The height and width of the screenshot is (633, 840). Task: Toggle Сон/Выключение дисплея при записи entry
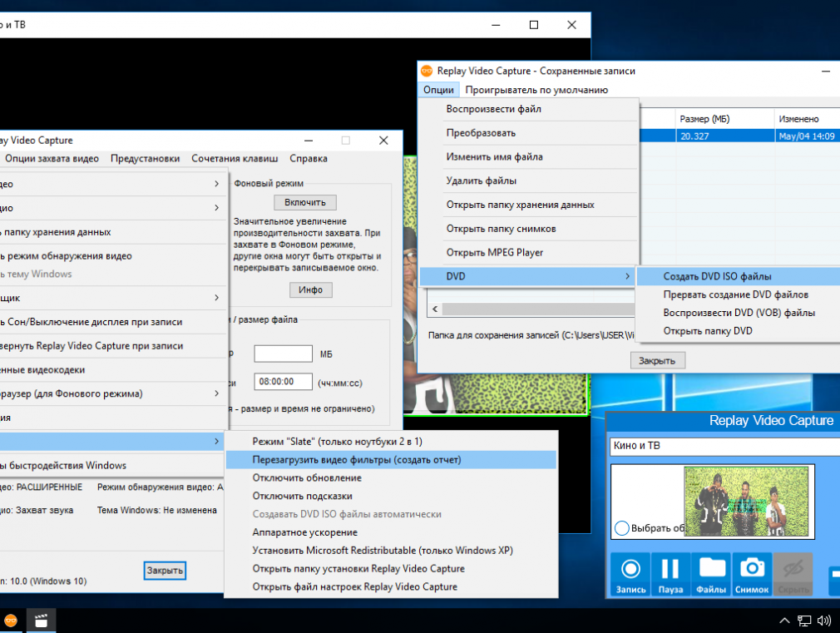coord(112,322)
